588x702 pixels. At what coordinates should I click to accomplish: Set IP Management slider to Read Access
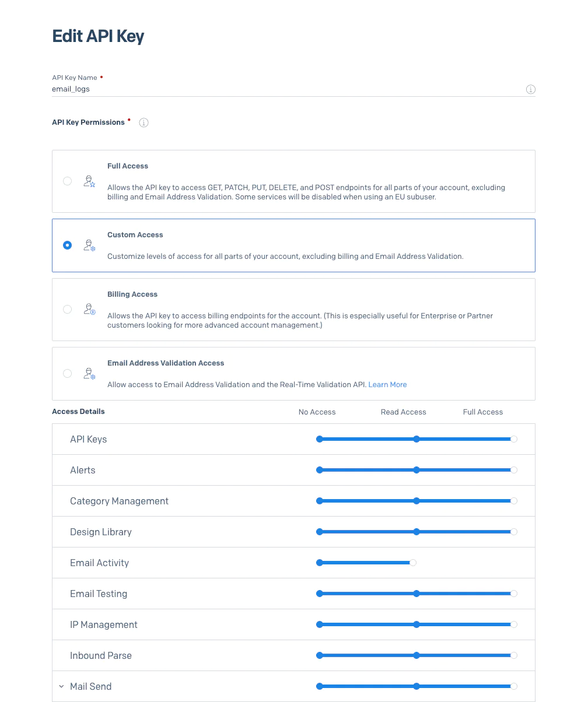coord(416,624)
